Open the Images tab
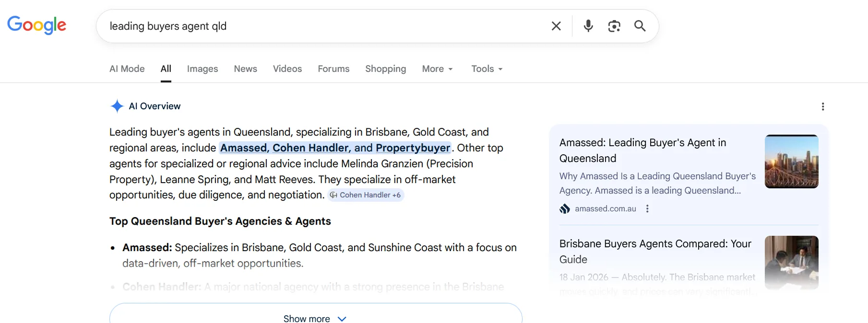The width and height of the screenshot is (868, 323). pos(202,69)
